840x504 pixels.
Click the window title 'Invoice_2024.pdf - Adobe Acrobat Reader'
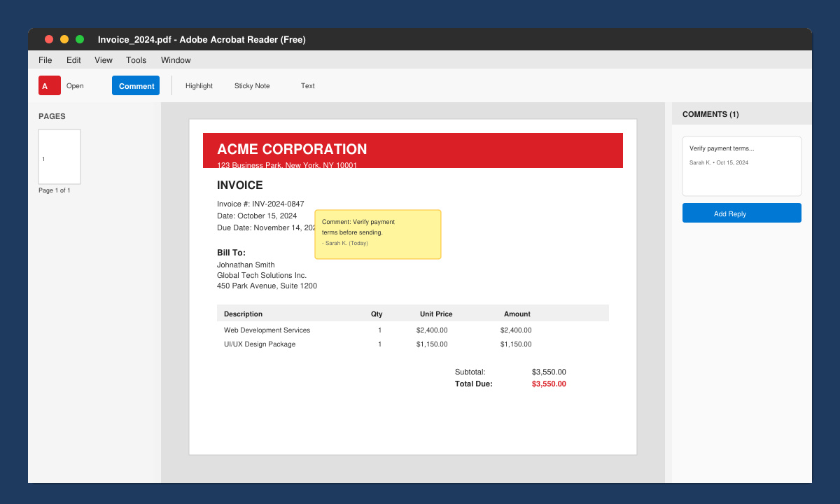202,39
